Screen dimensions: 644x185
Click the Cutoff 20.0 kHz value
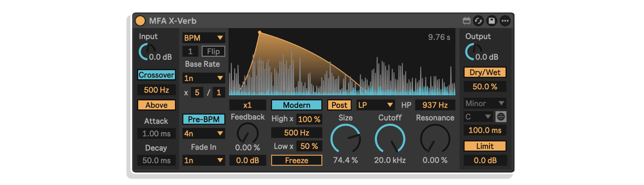[x=390, y=160]
